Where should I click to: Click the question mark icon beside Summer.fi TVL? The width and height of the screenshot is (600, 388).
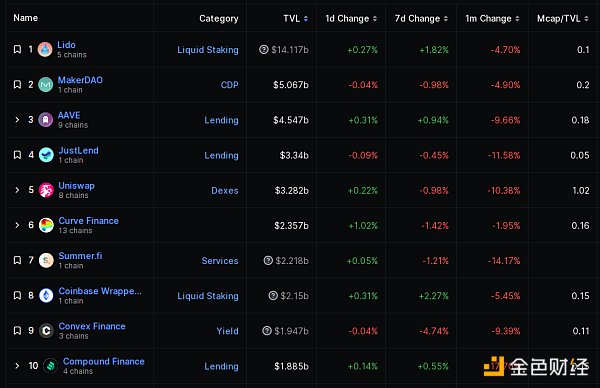pyautogui.click(x=268, y=261)
